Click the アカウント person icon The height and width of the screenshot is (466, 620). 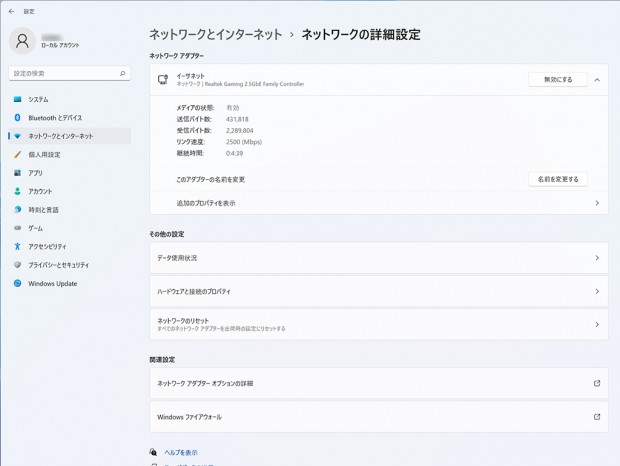[x=17, y=191]
